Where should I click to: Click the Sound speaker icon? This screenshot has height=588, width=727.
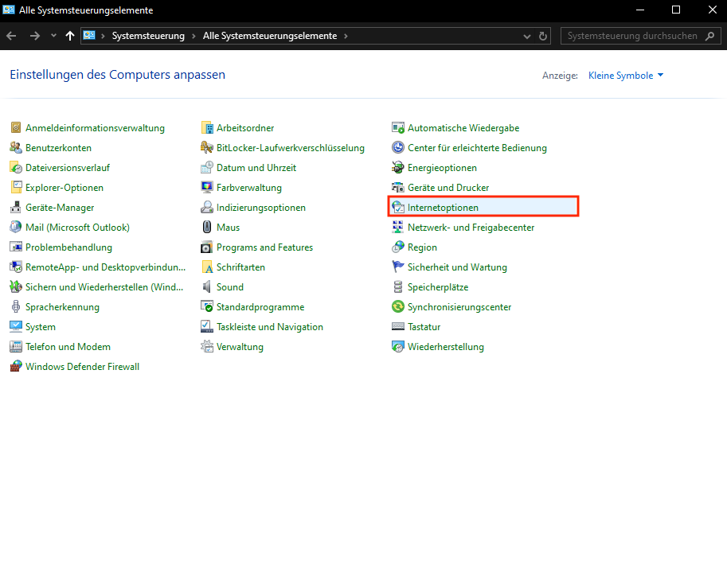(x=207, y=287)
